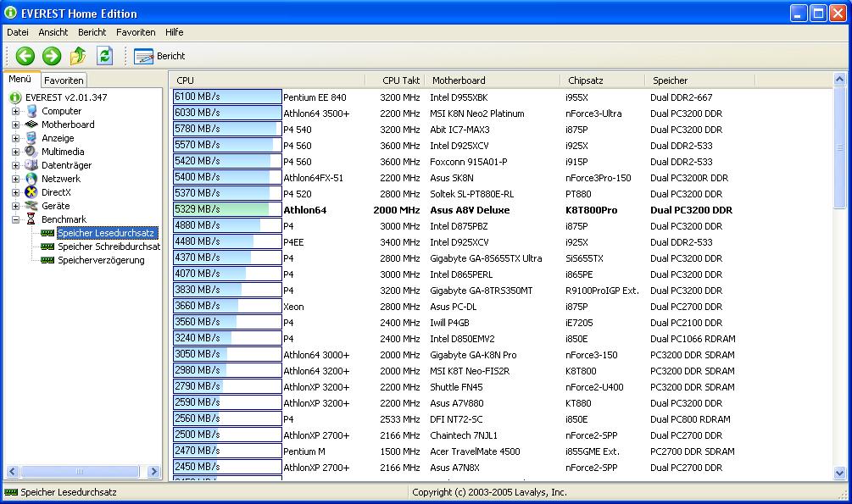Screen dimensions: 852x504
Task: Click the Up one level icon
Action: pos(78,55)
